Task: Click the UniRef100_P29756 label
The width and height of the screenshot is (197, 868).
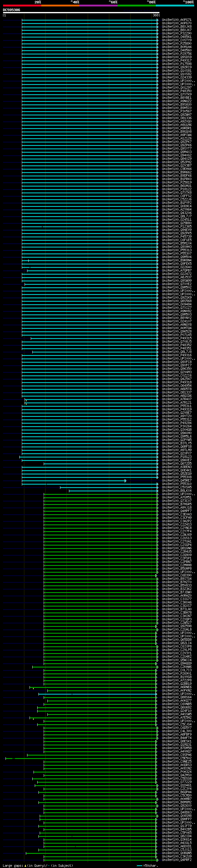Action: click(x=177, y=54)
